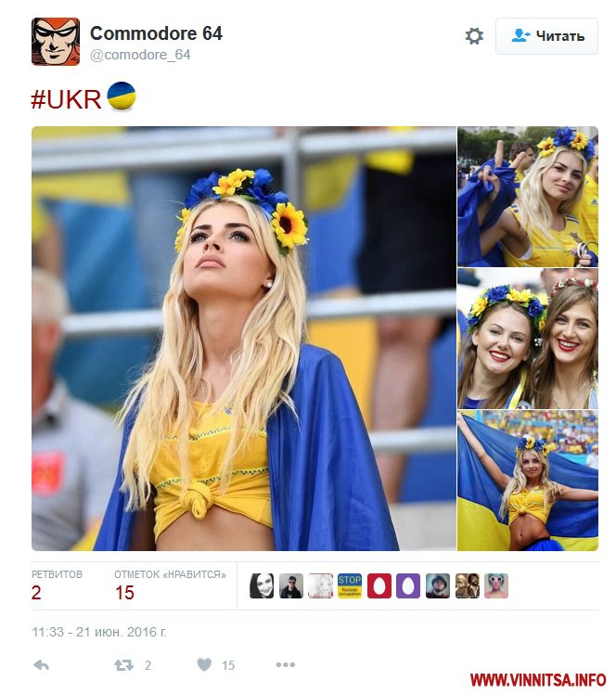Click the first liker avatar with dark hair

point(262,585)
